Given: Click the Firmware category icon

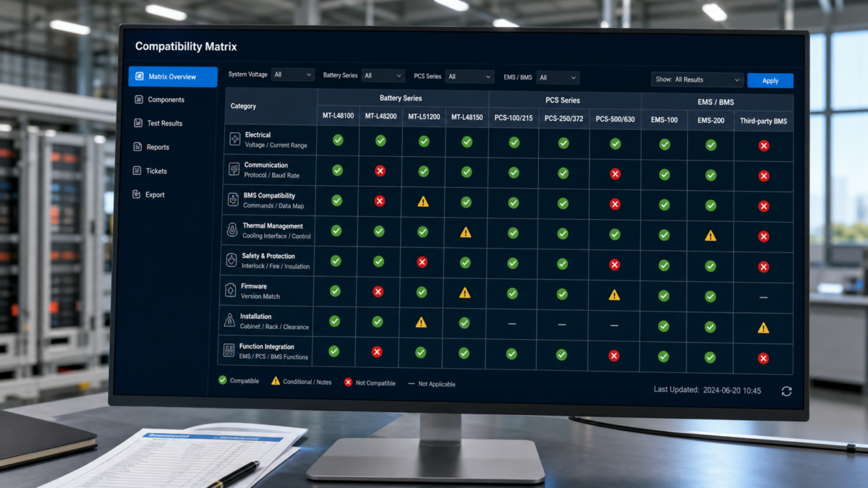Looking at the screenshot, I should (x=231, y=291).
